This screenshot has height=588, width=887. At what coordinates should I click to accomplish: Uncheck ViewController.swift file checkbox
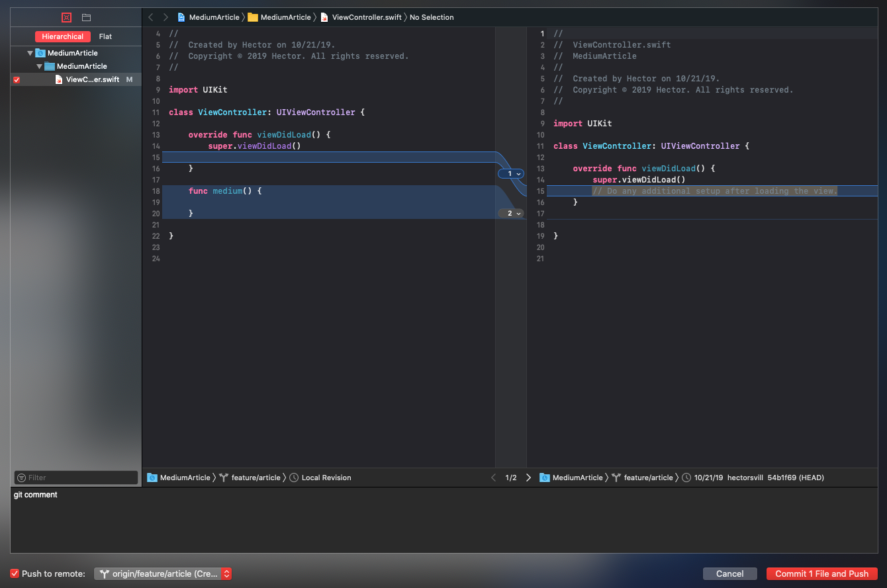17,80
